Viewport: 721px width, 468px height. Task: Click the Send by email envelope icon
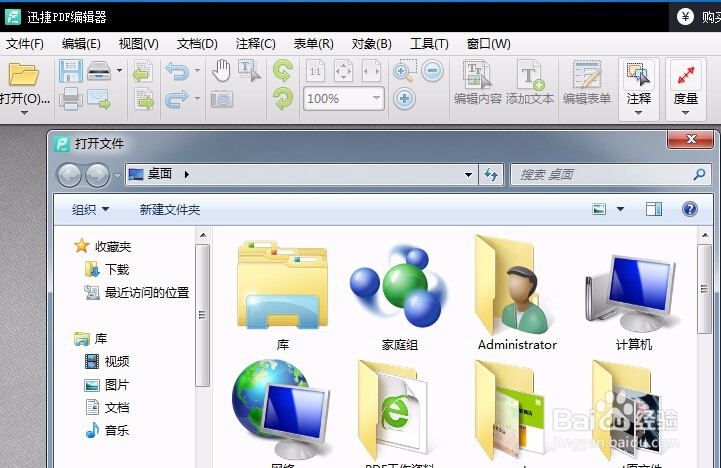coord(99,99)
